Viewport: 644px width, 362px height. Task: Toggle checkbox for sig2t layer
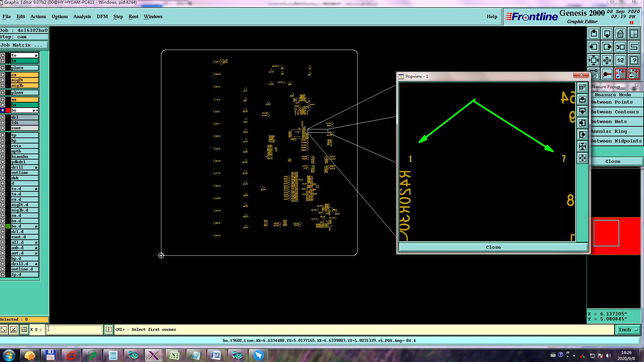[x=3, y=80]
